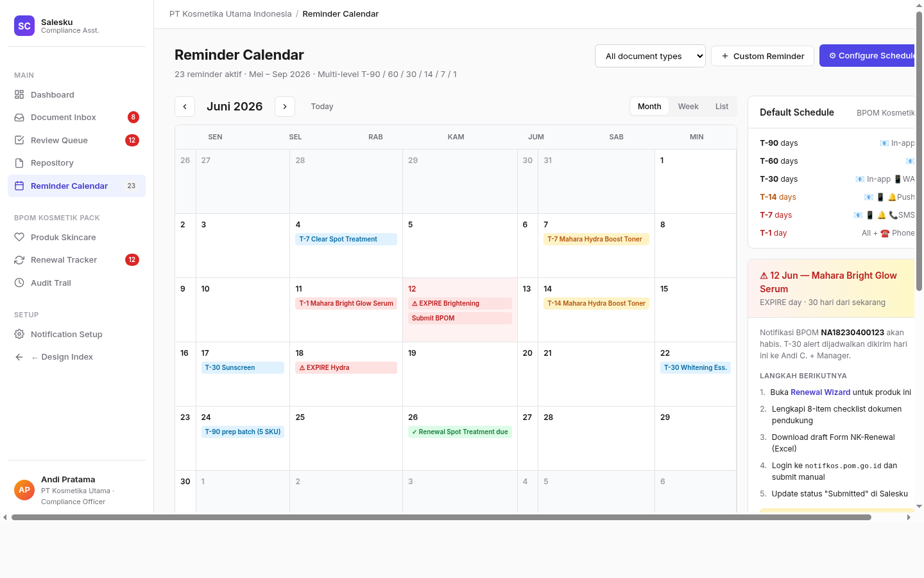Click the Renewal Tracker badge showing 12
This screenshot has width=924, height=578.
pyautogui.click(x=132, y=259)
